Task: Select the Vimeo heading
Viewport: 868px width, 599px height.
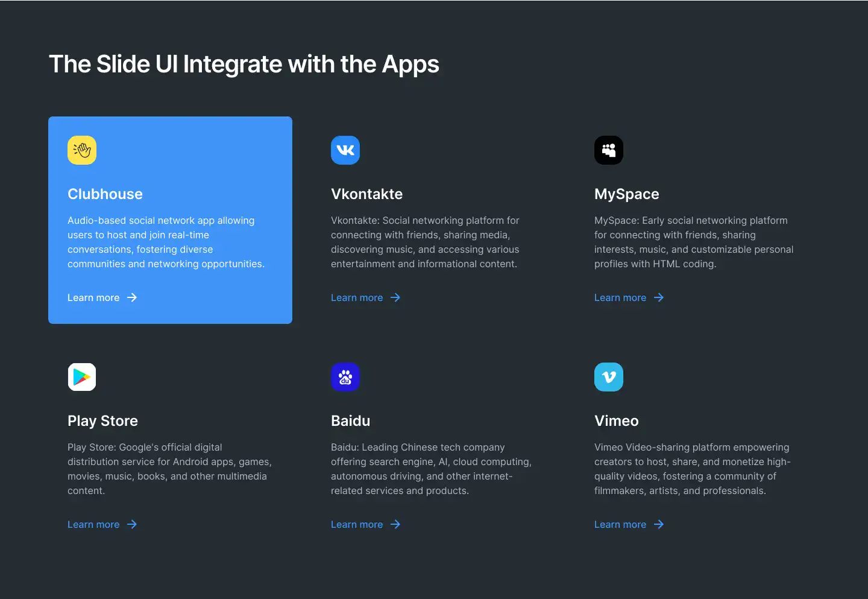Action: click(x=616, y=421)
